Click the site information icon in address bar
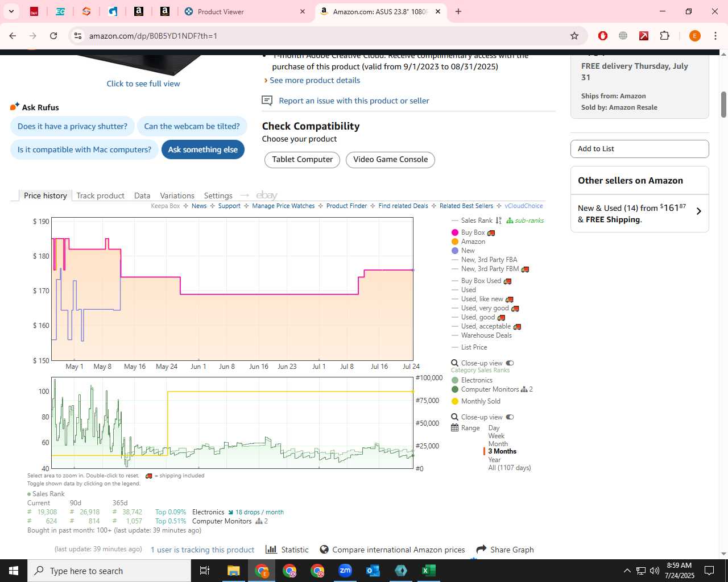Image resolution: width=728 pixels, height=582 pixels. point(78,36)
